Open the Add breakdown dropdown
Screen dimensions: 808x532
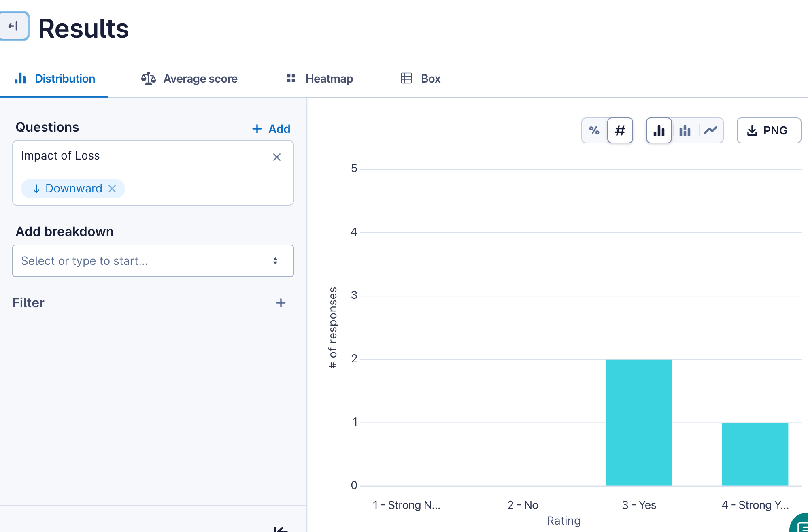click(x=146, y=261)
